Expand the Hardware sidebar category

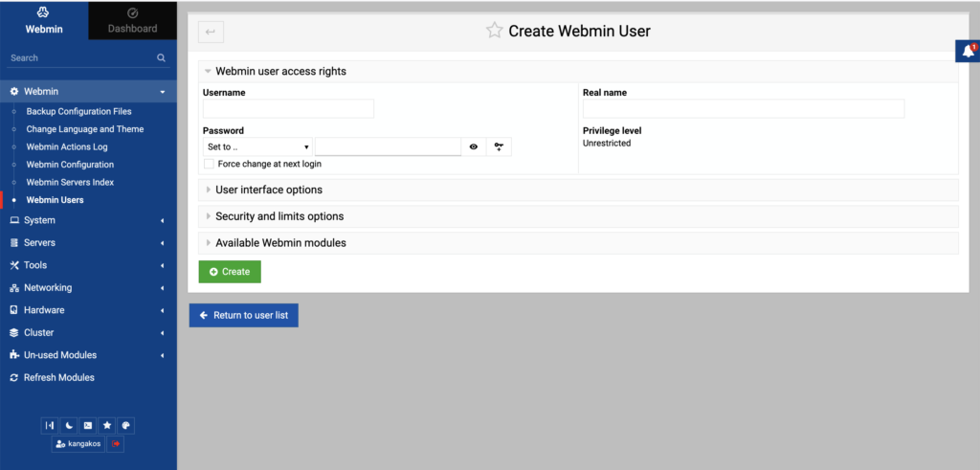point(88,310)
